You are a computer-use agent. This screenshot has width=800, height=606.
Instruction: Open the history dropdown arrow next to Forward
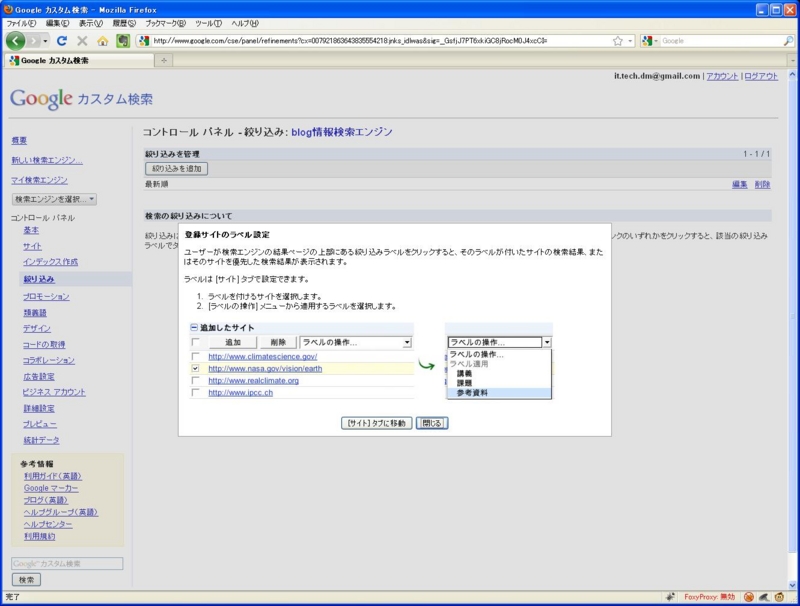[45, 41]
